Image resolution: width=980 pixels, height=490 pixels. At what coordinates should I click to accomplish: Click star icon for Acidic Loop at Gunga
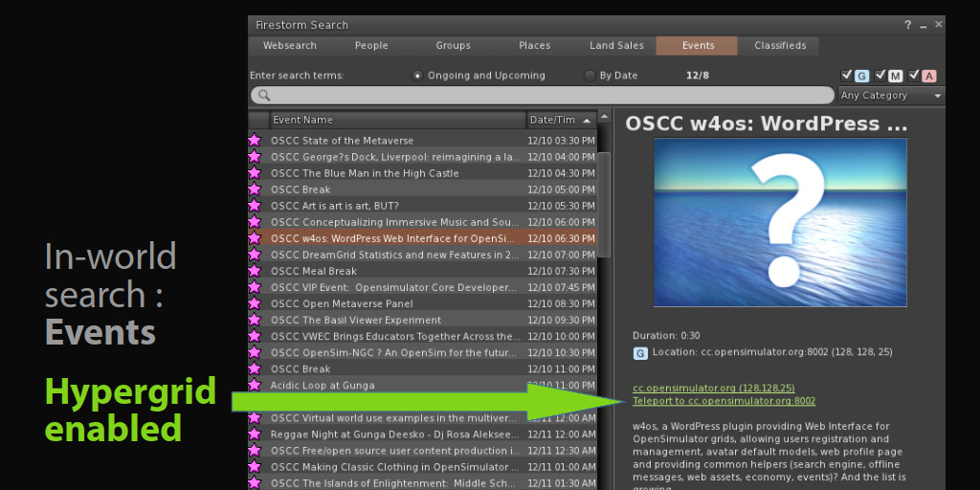point(255,385)
